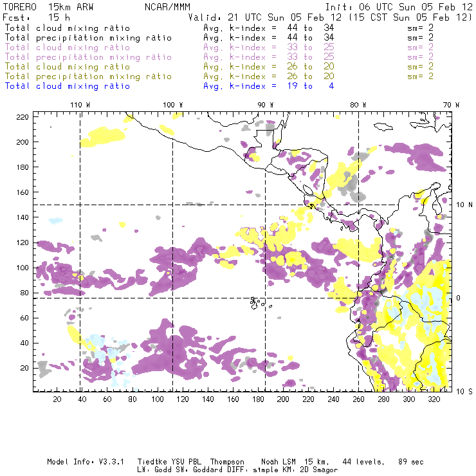Select the "Fcst: 15 h" forecast hour text
The height and width of the screenshot is (476, 476).
coord(37,17)
